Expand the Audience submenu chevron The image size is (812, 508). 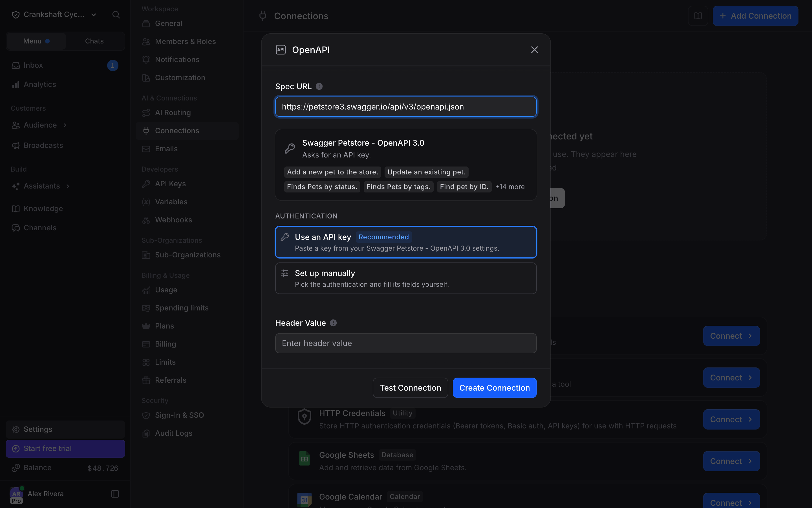click(x=65, y=125)
